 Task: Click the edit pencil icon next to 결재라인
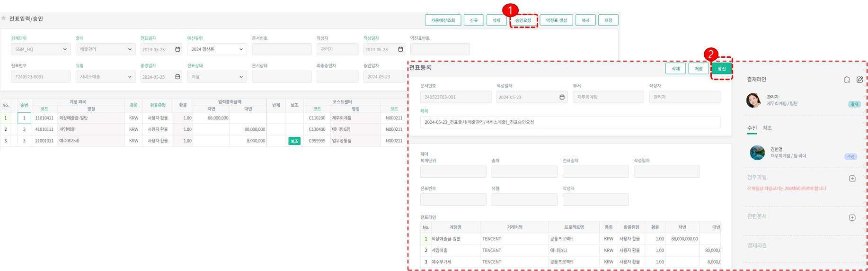(859, 80)
